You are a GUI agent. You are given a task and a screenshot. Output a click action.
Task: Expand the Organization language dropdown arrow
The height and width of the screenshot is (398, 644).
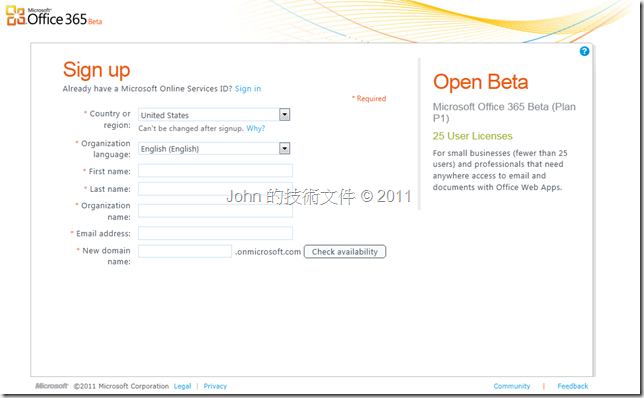coord(284,148)
